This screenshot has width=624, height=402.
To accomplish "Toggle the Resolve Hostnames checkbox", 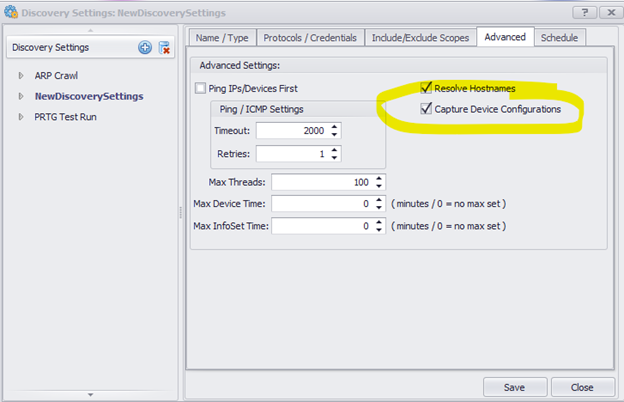I will click(427, 88).
